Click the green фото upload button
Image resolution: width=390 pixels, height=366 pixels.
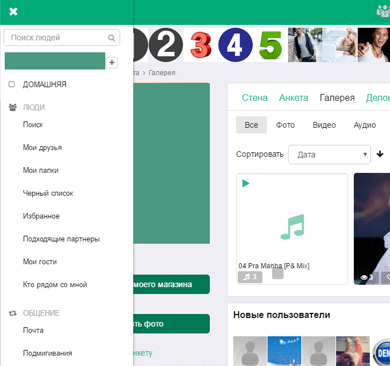pos(172,324)
